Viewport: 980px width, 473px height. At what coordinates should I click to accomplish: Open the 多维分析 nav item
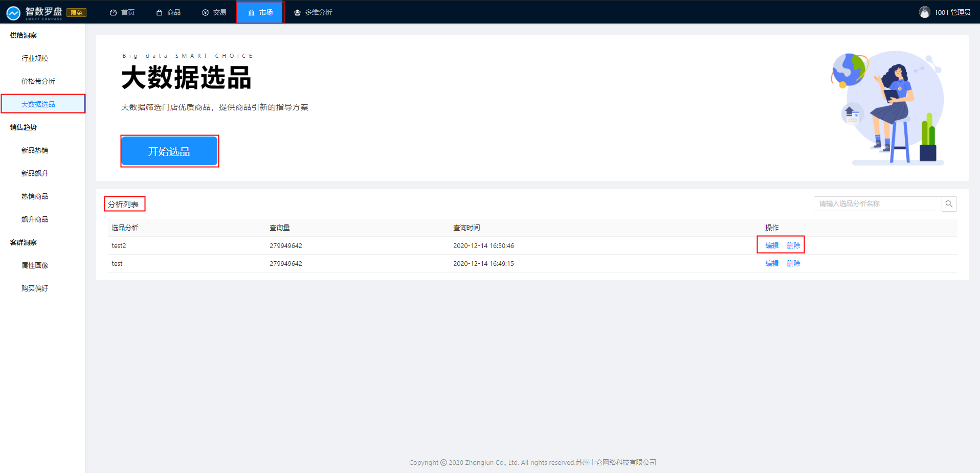(313, 12)
